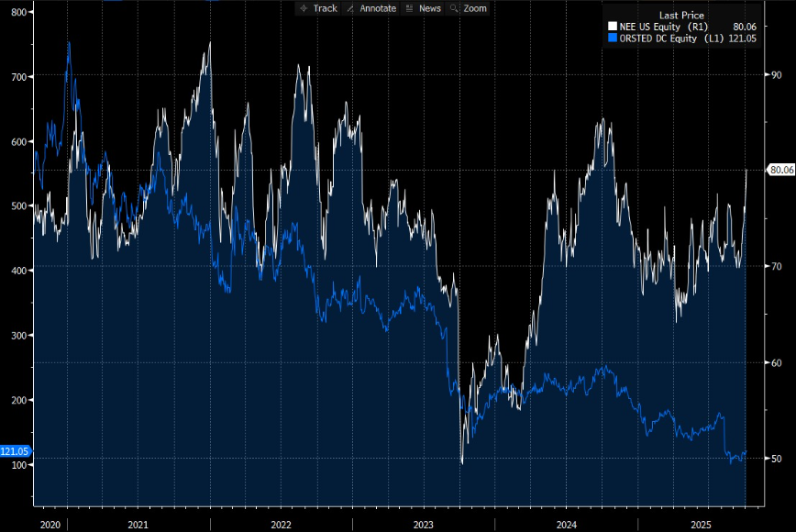Click the Annotate pencil icon
The image size is (796, 532).
(350, 8)
